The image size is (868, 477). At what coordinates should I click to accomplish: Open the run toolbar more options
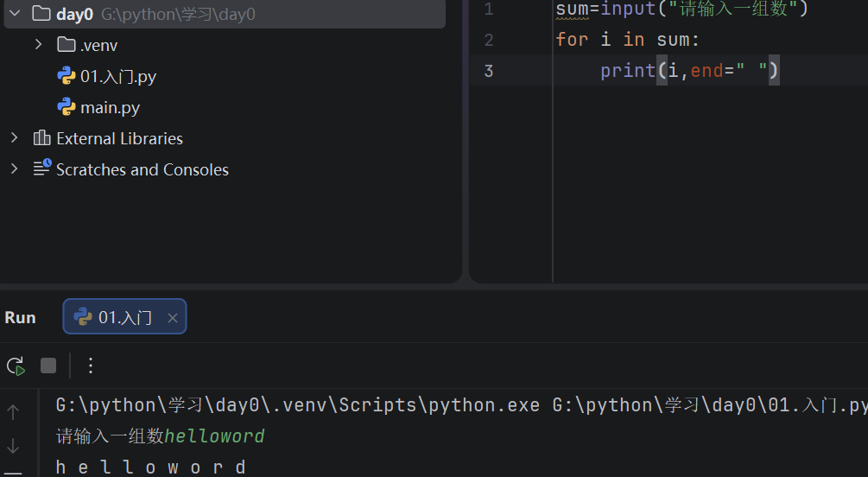pyautogui.click(x=90, y=366)
